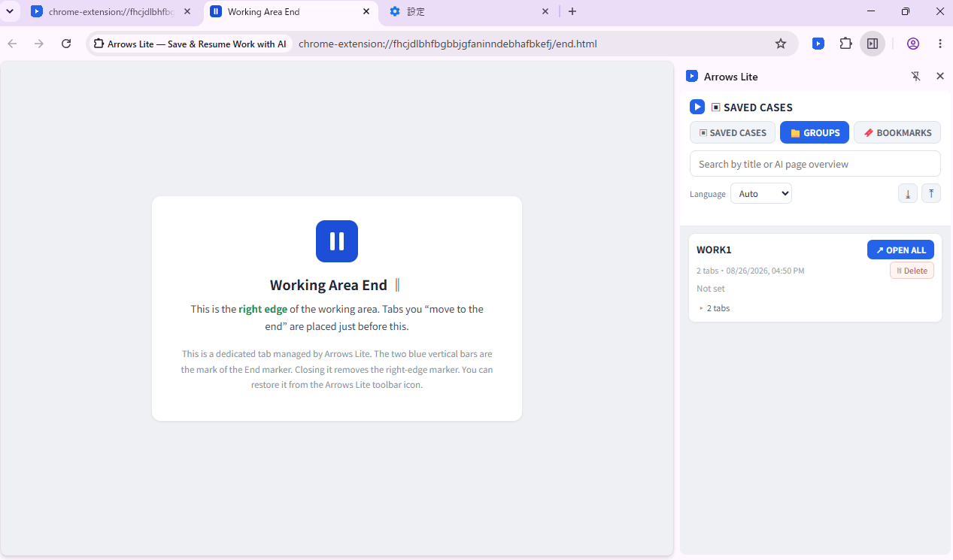Click the up-arrow button near Language
This screenshot has width=953, height=560.
pos(931,193)
